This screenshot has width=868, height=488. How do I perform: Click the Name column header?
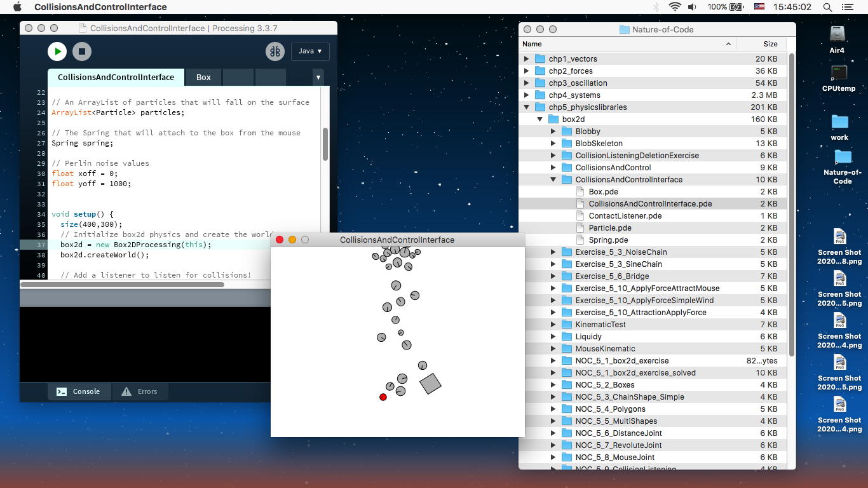[x=532, y=44]
